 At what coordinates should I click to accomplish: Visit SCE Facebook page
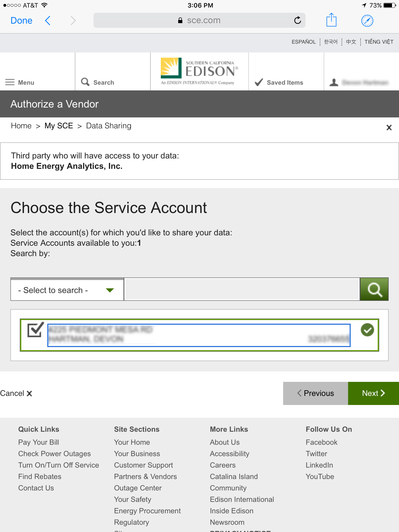point(321,442)
